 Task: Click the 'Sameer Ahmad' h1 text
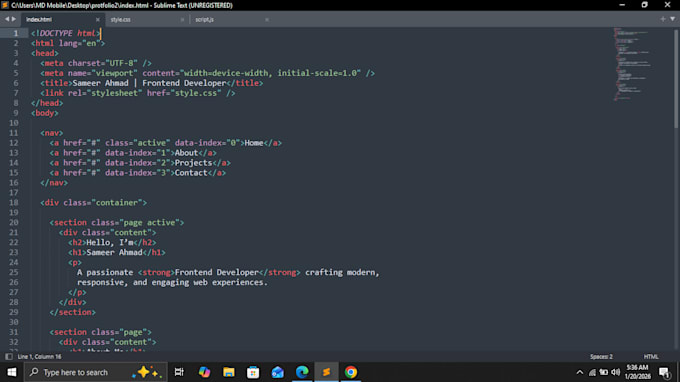click(x=114, y=252)
